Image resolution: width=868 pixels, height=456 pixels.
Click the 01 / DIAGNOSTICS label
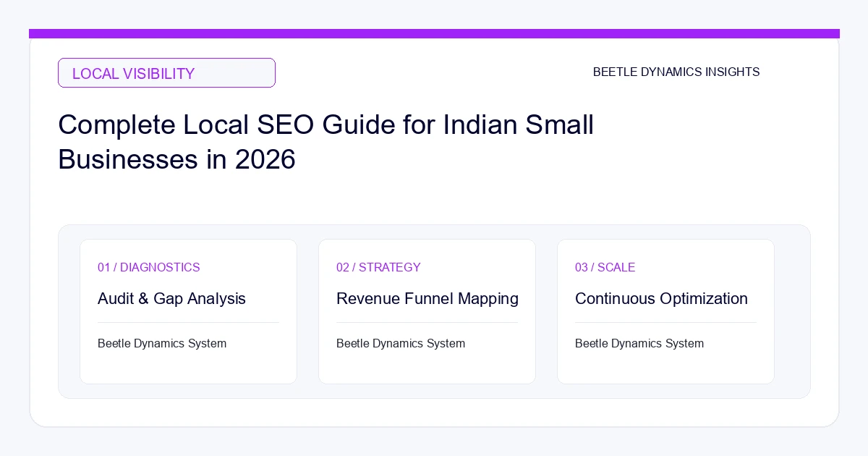click(x=148, y=267)
